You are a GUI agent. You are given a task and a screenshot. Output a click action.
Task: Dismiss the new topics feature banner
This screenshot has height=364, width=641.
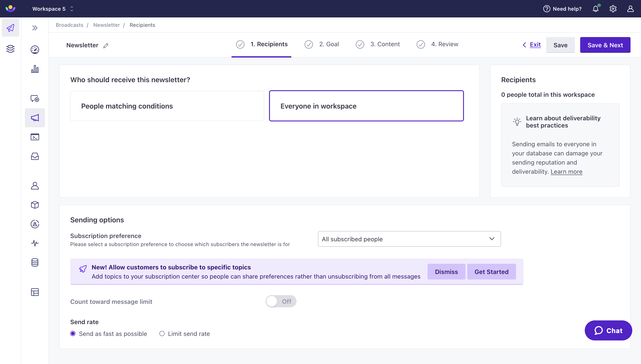pos(446,272)
